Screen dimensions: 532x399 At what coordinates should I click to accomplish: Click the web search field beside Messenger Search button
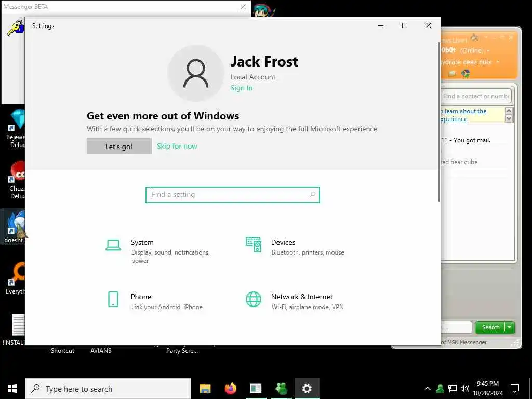[x=456, y=327]
